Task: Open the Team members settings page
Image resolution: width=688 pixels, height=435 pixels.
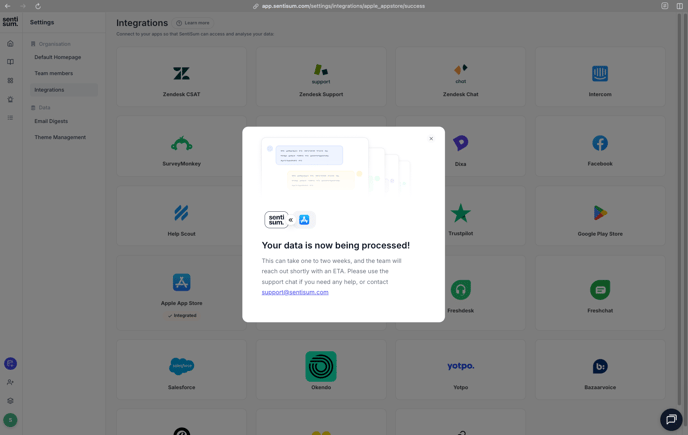Action: (x=54, y=73)
